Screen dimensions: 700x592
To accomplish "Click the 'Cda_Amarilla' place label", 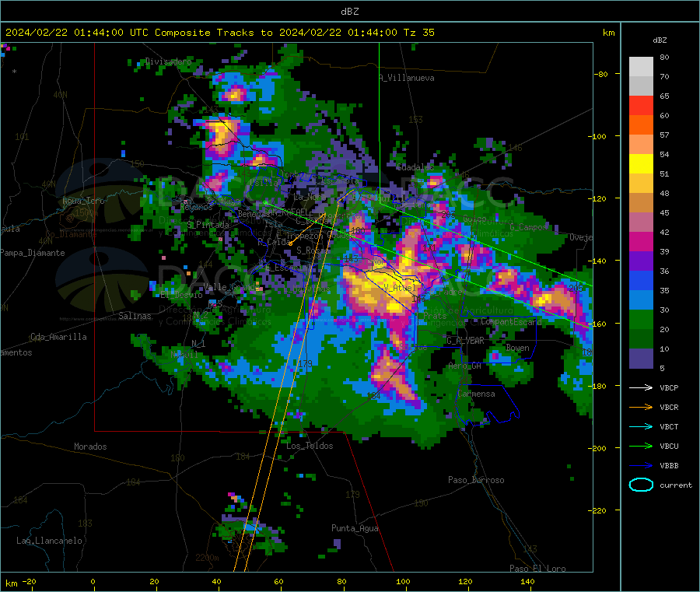I will pyautogui.click(x=58, y=337).
